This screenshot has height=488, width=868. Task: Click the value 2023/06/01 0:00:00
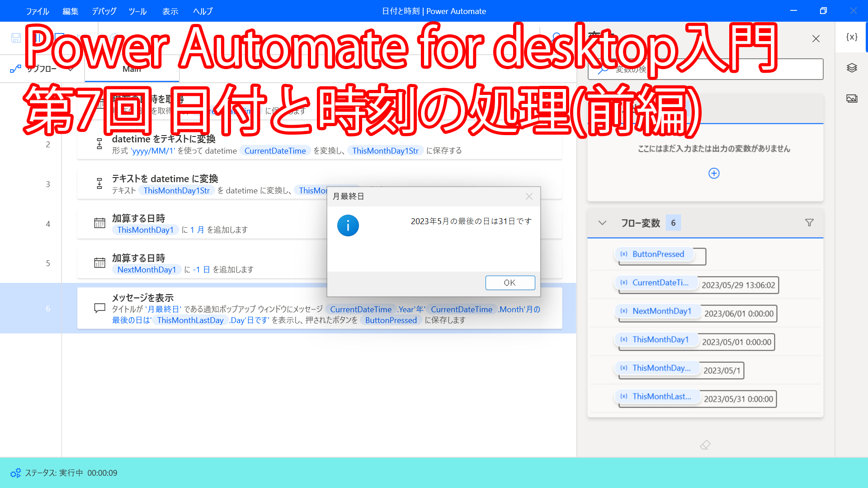(x=739, y=314)
